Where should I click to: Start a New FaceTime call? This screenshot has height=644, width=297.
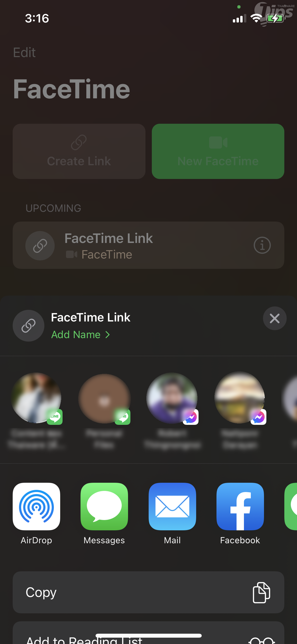pyautogui.click(x=218, y=151)
